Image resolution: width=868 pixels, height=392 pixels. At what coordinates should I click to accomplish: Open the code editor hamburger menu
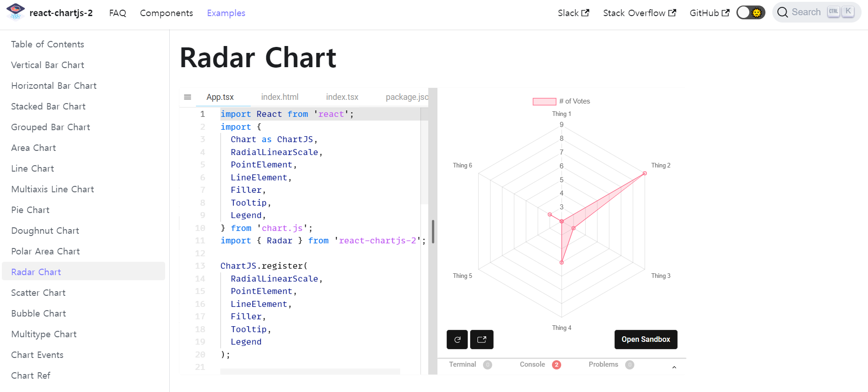click(x=187, y=97)
